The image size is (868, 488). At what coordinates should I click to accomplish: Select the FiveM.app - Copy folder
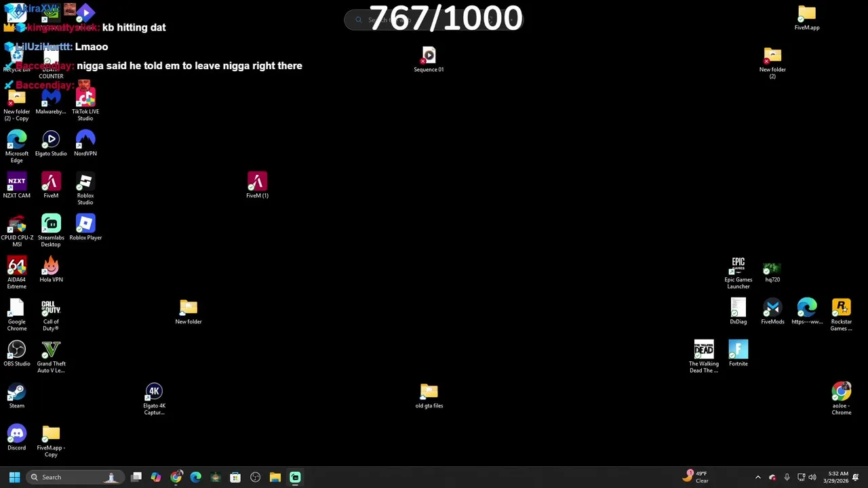(x=51, y=441)
